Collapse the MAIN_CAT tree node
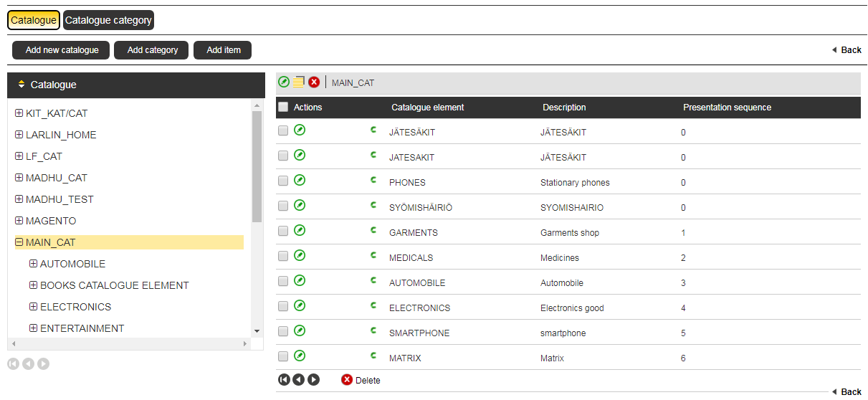 (19, 242)
